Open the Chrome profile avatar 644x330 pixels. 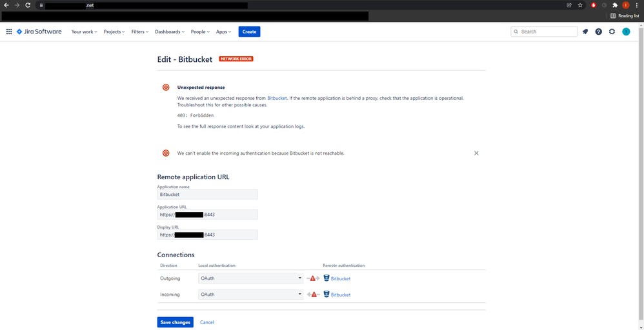[x=626, y=5]
